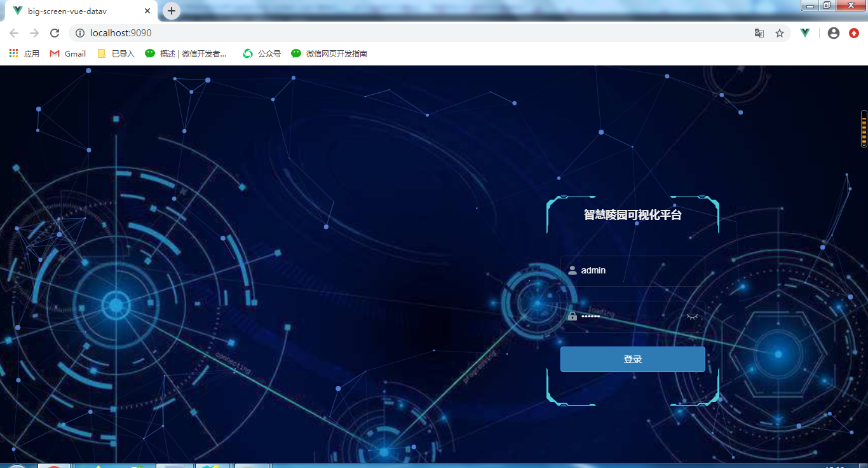
Task: Toggle password visibility eye icon
Action: point(692,316)
